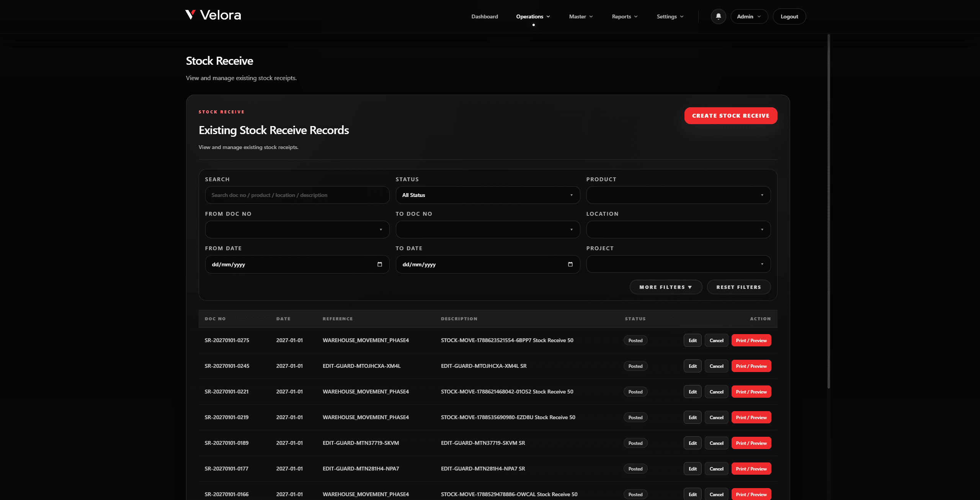Edit record SR-20270101-0177
The height and width of the screenshot is (500, 980).
(693, 469)
